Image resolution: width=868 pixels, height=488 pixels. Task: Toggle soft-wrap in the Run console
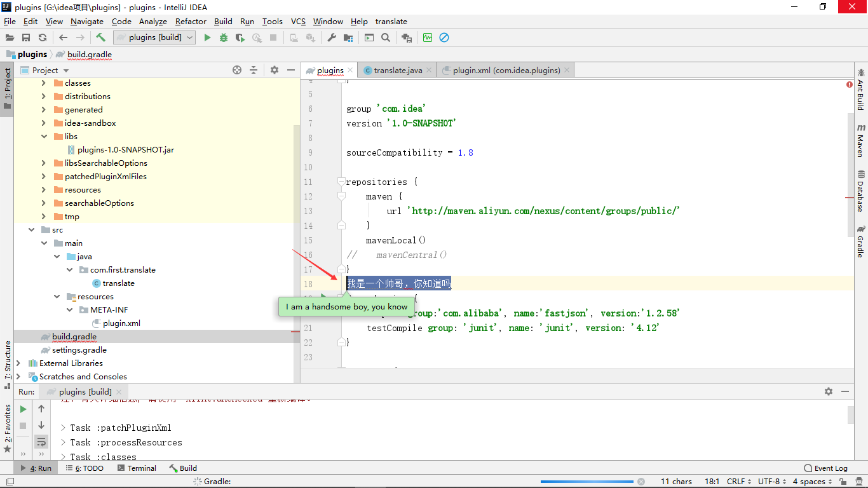[x=41, y=442]
